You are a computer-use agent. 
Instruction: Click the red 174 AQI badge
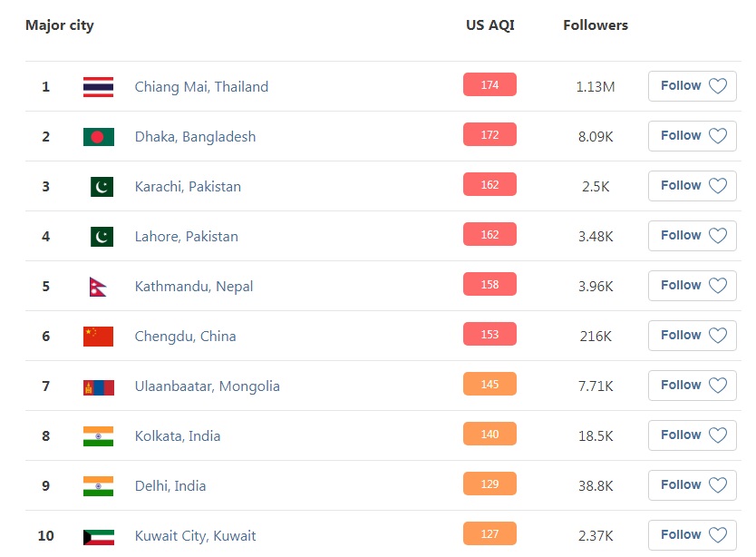(489, 84)
